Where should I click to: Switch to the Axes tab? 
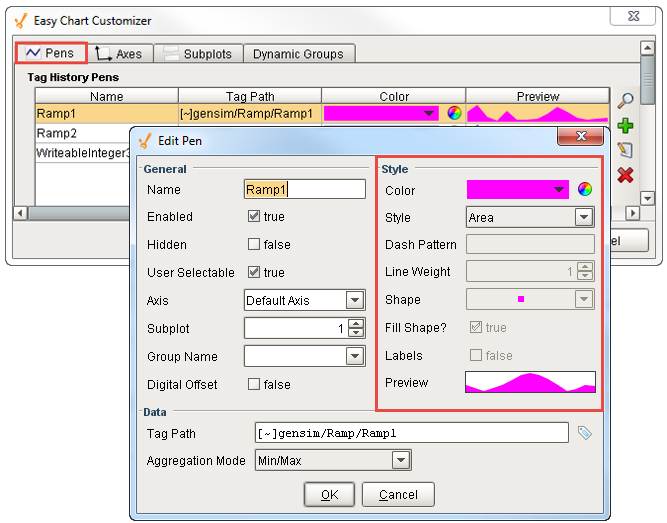click(118, 54)
